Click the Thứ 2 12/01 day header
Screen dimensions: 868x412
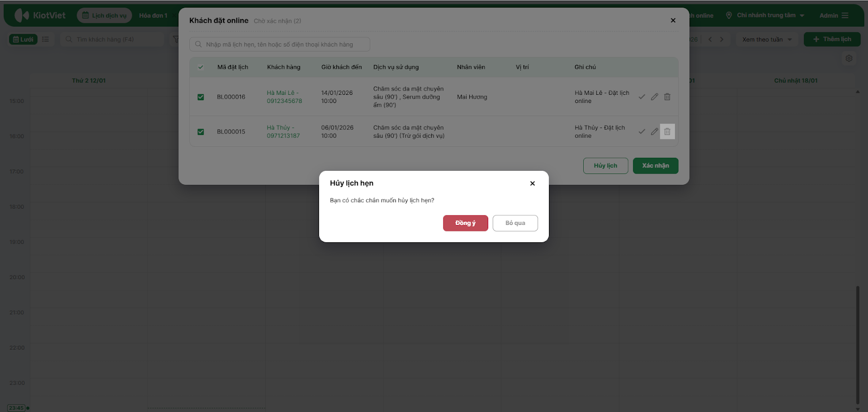tap(89, 81)
